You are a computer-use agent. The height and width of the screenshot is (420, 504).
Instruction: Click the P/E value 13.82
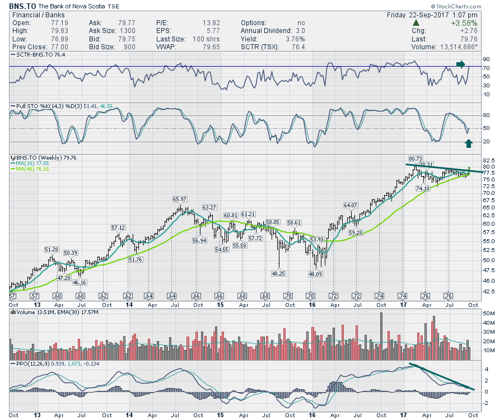coord(211,23)
